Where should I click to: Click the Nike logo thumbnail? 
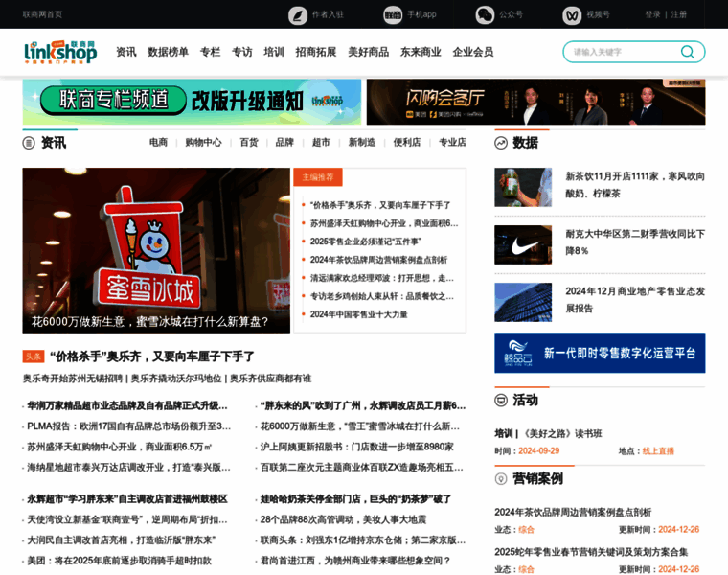[x=523, y=244]
